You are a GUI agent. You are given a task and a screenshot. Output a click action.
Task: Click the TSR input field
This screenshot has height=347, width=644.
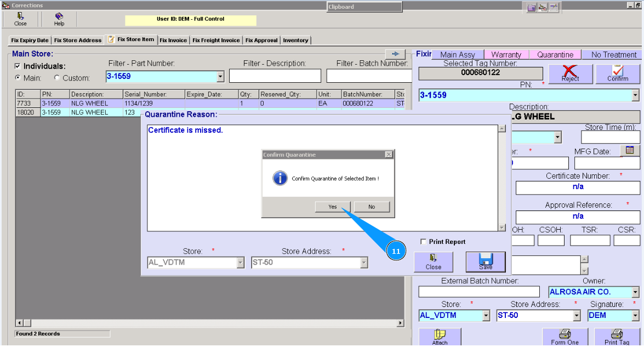590,240
